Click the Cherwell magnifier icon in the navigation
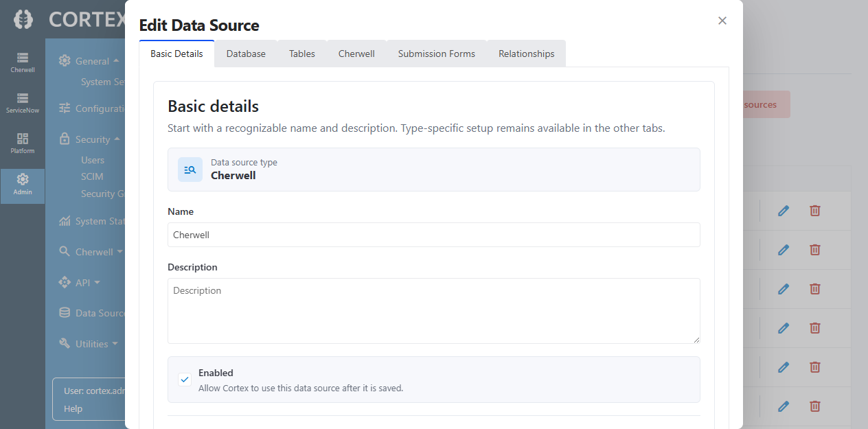Image resolution: width=868 pixels, height=429 pixels. click(65, 251)
